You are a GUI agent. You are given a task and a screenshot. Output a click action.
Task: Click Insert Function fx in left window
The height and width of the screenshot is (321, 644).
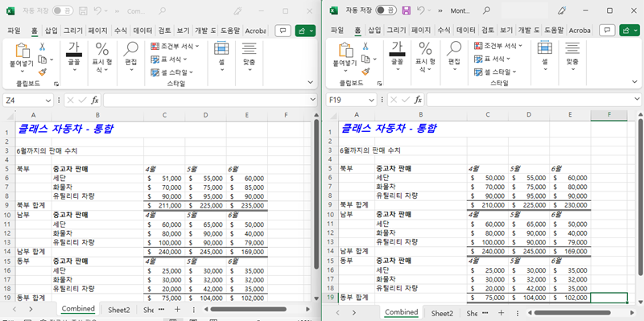95,100
